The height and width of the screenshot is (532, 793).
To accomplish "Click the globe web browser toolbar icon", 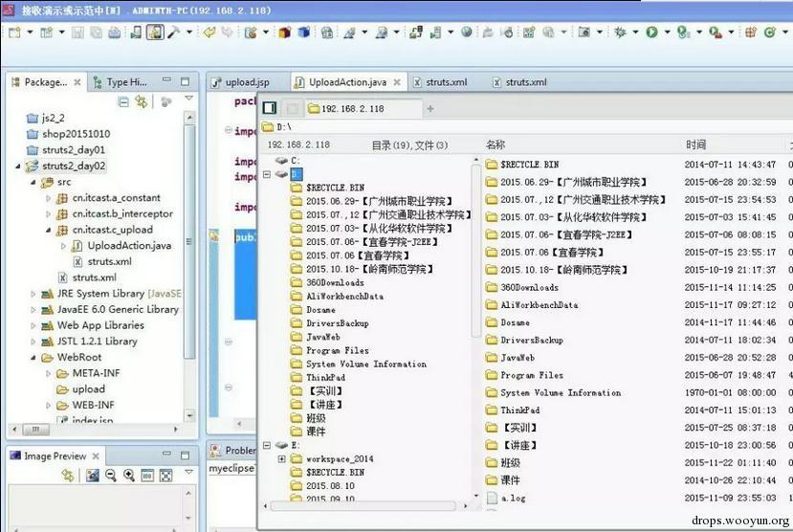I will coord(466,33).
